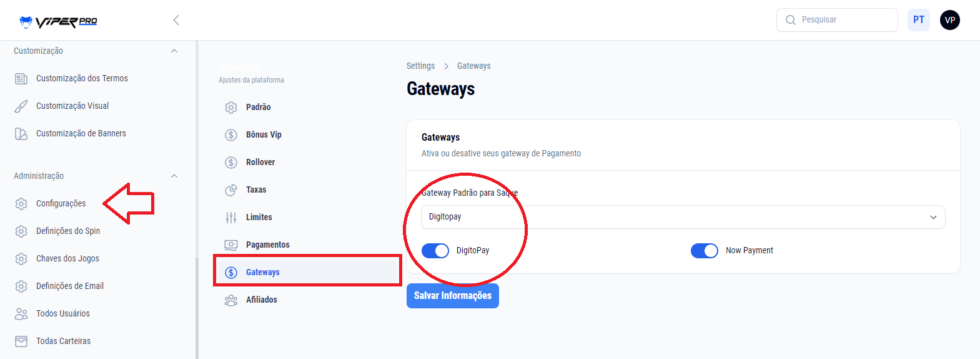Click the Todos Usuários people icon
The image size is (980, 359).
pos(21,314)
